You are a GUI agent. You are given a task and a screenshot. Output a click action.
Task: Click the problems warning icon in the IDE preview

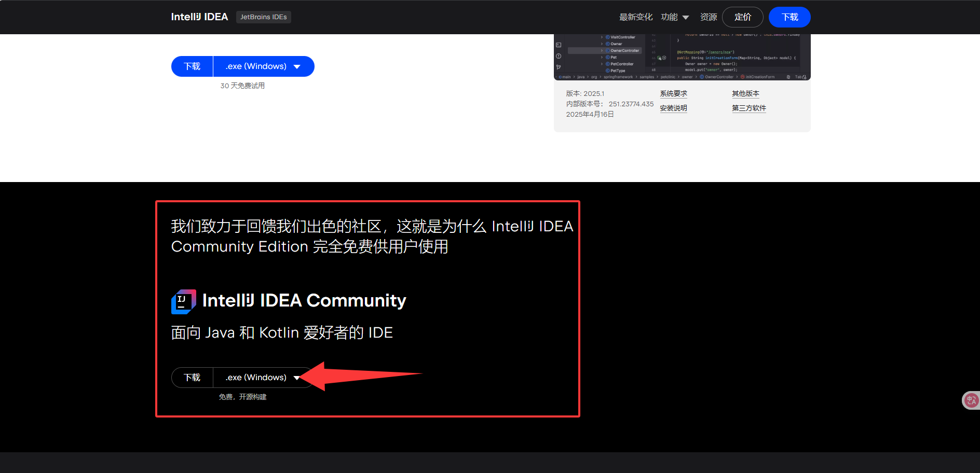pos(559,56)
